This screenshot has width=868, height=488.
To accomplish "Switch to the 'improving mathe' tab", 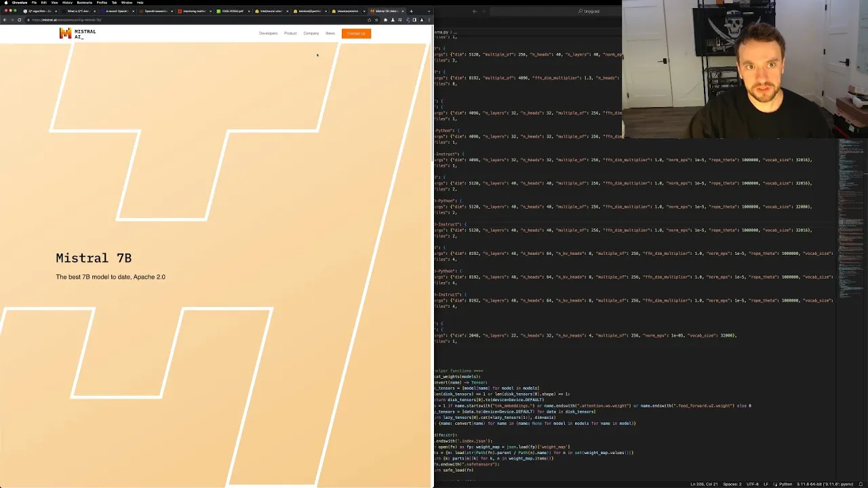I will [x=194, y=11].
